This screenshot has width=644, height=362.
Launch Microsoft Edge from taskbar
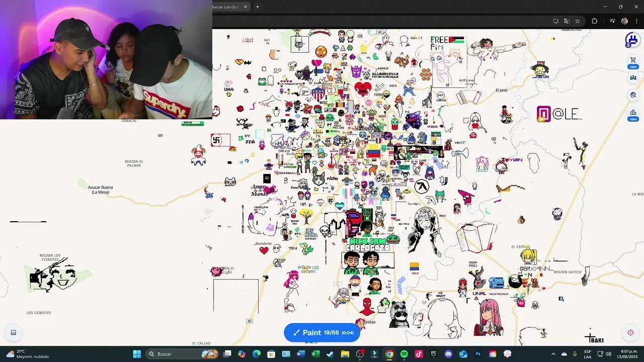pyautogui.click(x=257, y=354)
